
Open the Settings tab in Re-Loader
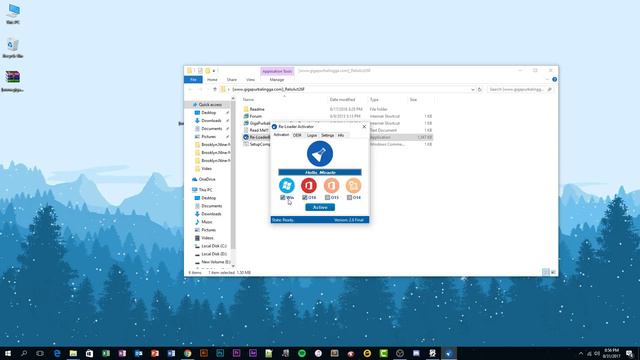tap(327, 135)
